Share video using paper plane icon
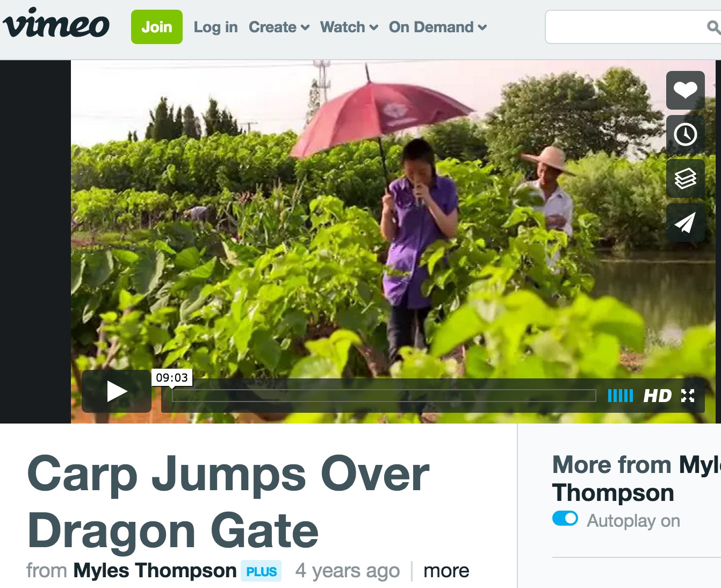 click(685, 223)
